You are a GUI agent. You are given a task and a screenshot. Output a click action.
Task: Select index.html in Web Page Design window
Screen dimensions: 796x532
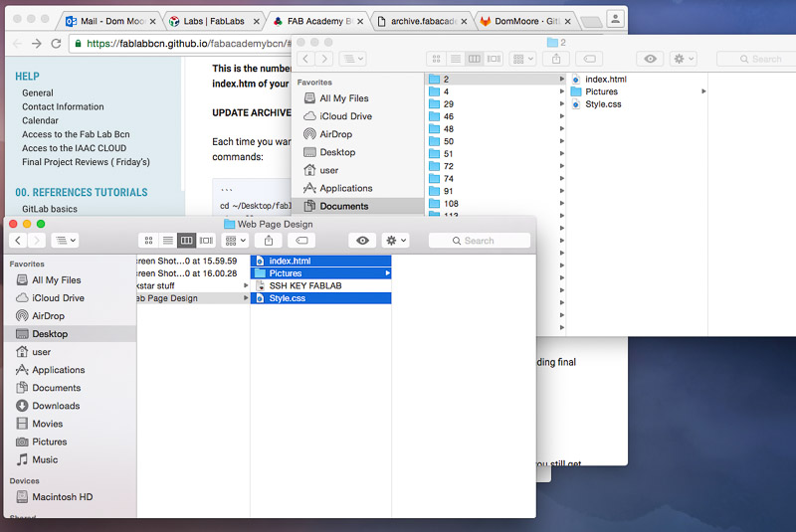pos(320,261)
